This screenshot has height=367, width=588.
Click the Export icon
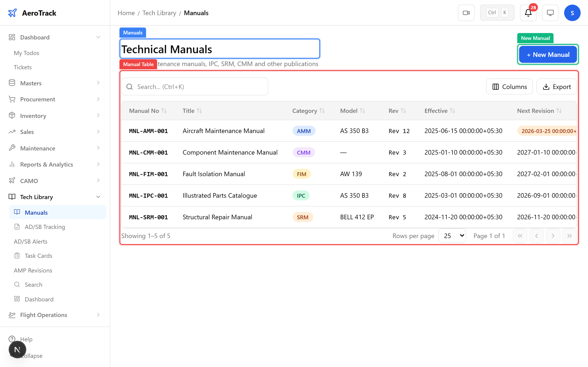click(546, 86)
